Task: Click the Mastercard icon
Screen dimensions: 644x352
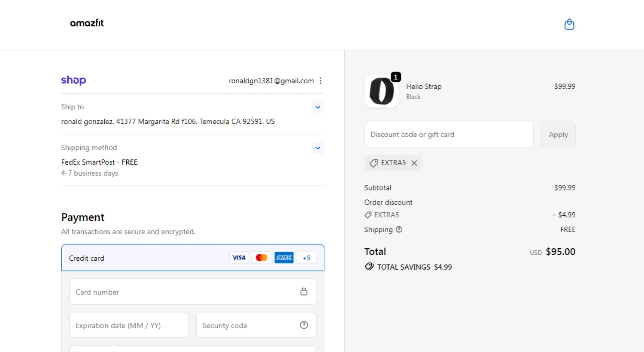Action: (x=261, y=258)
